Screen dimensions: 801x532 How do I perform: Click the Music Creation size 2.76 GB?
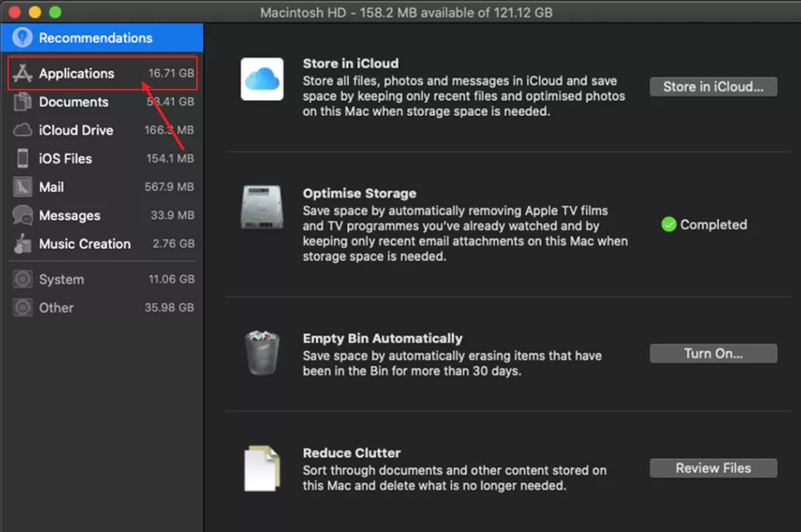click(173, 244)
